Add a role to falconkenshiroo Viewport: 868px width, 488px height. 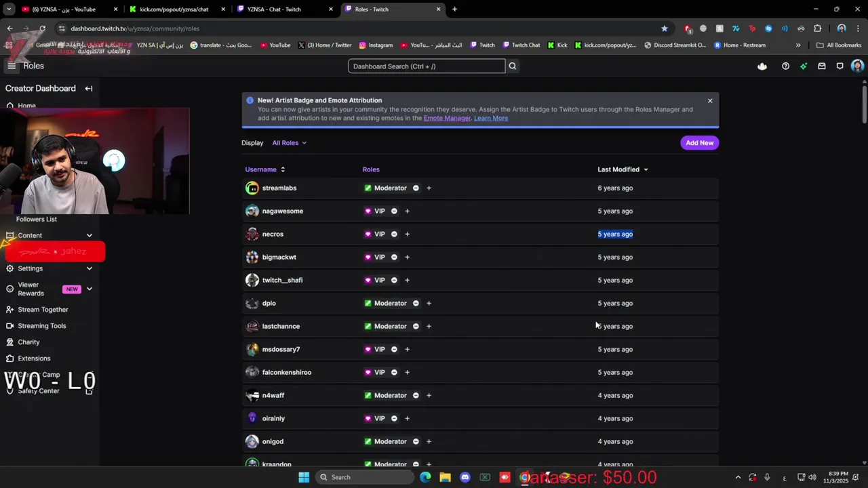[x=407, y=372]
